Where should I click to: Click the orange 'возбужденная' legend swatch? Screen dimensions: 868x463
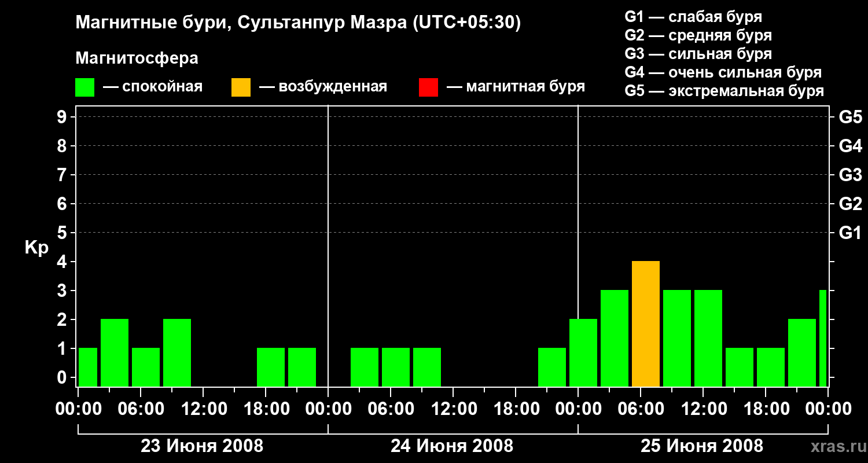click(241, 87)
